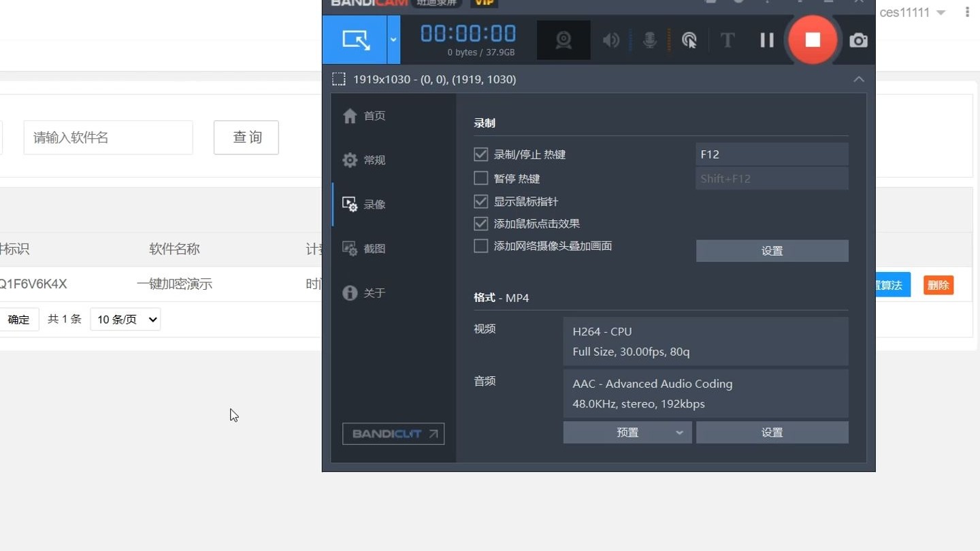Collapse the Bandicam settings panel chevron
Viewport: 980px width, 551px height.
[x=859, y=79]
